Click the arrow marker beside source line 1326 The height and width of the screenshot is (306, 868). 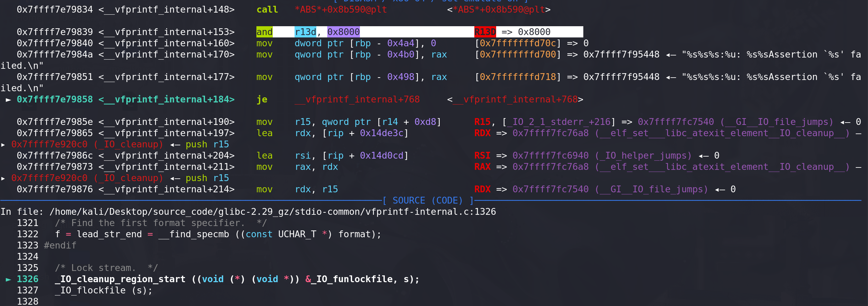[9, 279]
